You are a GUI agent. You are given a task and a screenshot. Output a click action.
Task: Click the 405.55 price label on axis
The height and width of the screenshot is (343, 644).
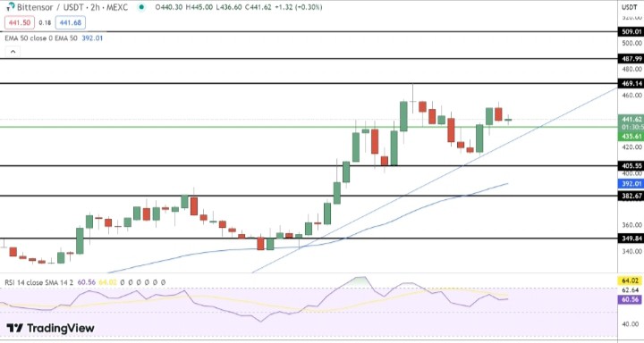tap(631, 166)
